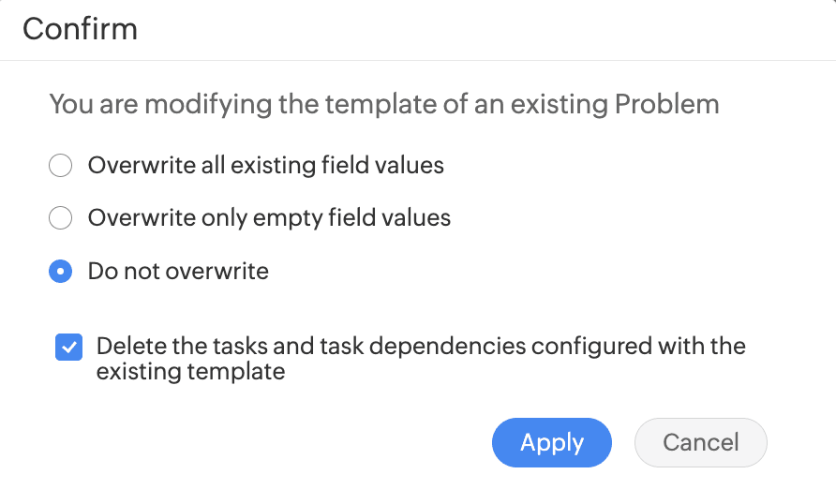This screenshot has height=504, width=836.
Task: Click the 'Overwrite only empty field values' label
Action: pos(269,219)
